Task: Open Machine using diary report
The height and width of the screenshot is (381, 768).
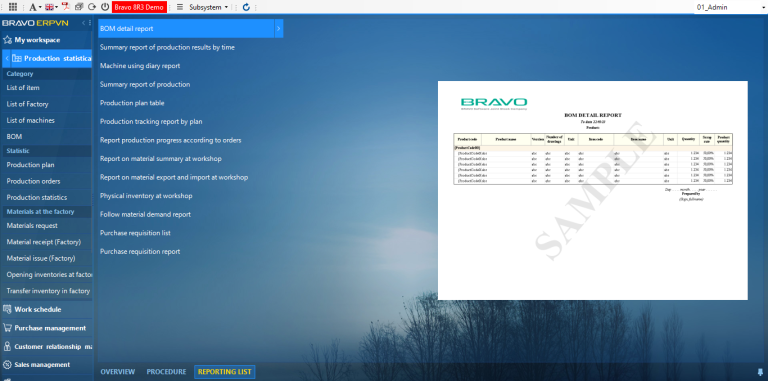Action: 140,66
